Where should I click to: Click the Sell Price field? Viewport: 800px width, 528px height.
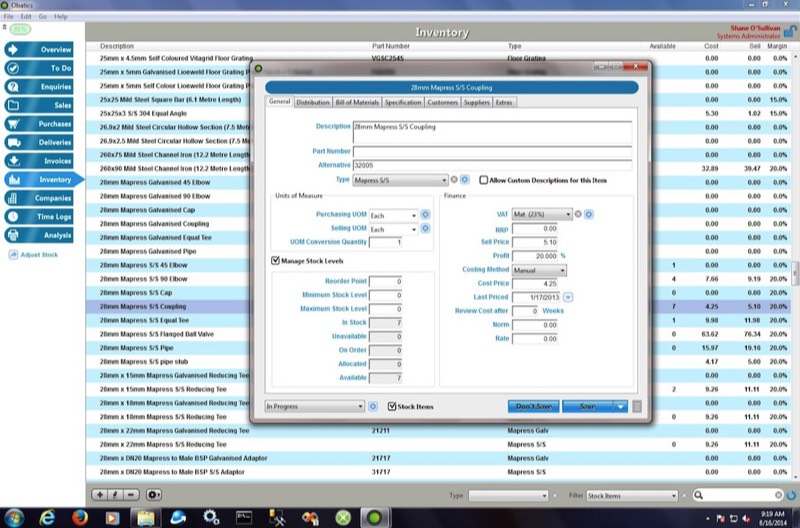click(535, 242)
